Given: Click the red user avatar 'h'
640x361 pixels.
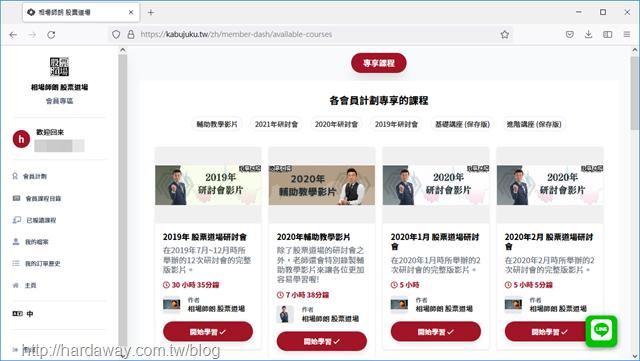Looking at the screenshot, I should coord(21,139).
